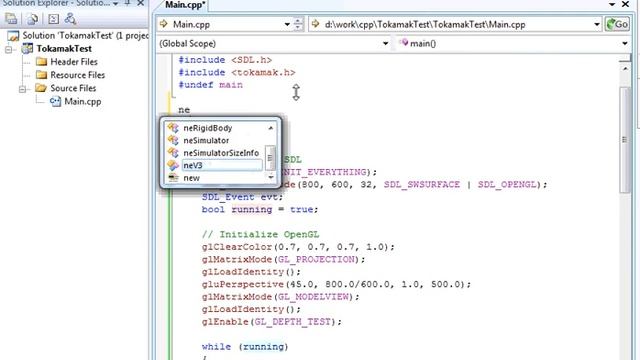Click the '#include <tokamak.h>' line
Viewport: 640px width, 360px height.
point(237,73)
